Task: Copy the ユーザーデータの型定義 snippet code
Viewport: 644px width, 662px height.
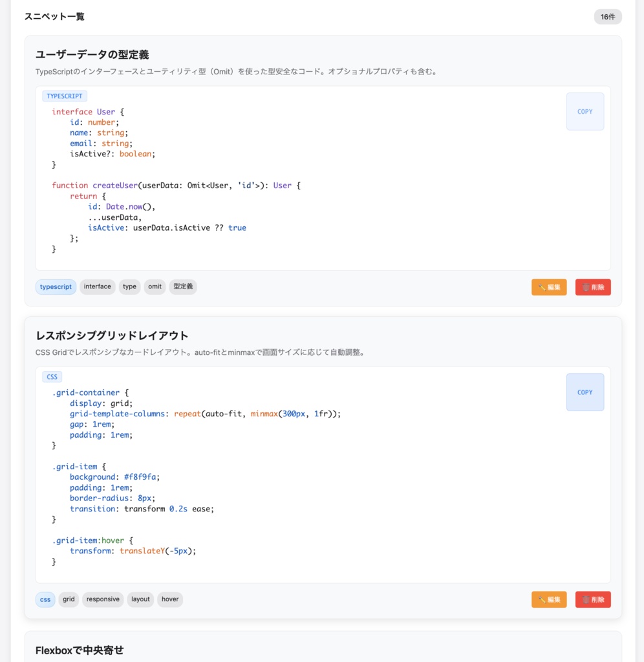Action: 585,111
